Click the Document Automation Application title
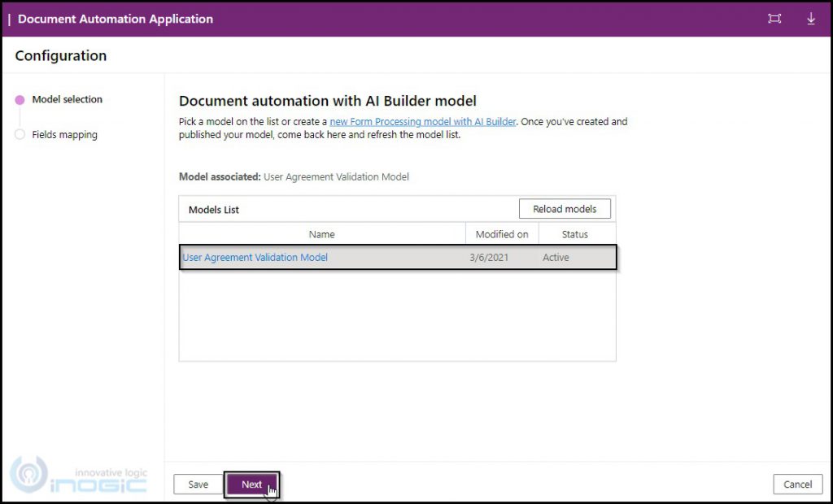This screenshot has width=833, height=504. 115,18
